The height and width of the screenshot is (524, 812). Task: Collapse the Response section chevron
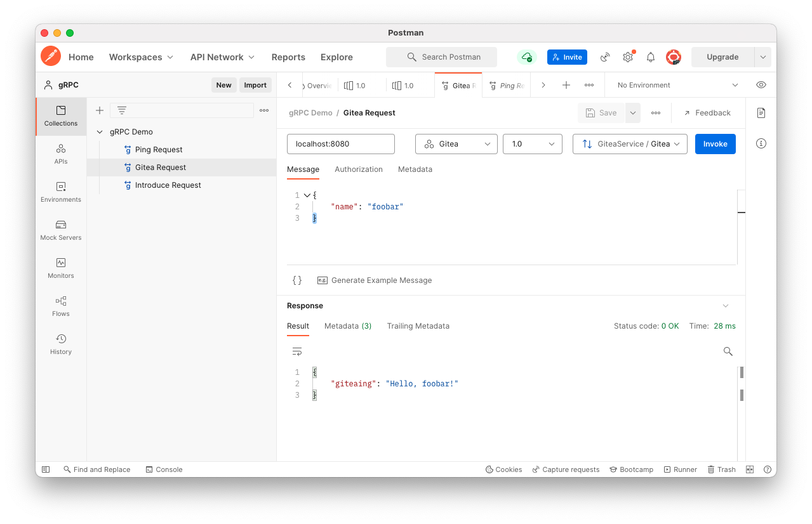pyautogui.click(x=726, y=306)
